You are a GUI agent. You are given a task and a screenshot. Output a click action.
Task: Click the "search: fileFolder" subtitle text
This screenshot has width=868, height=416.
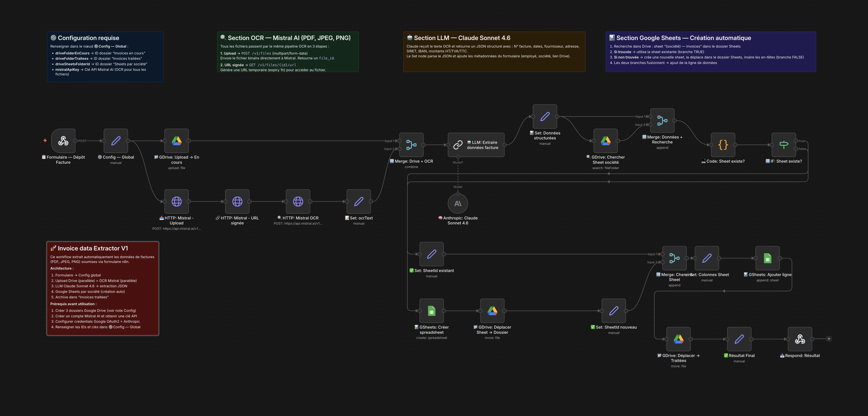pos(606,168)
